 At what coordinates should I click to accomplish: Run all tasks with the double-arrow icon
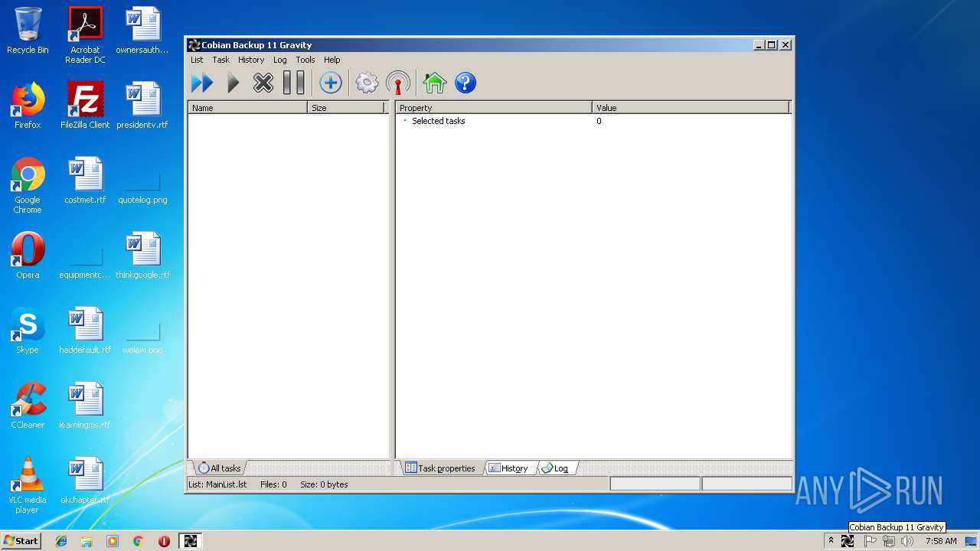[x=202, y=83]
